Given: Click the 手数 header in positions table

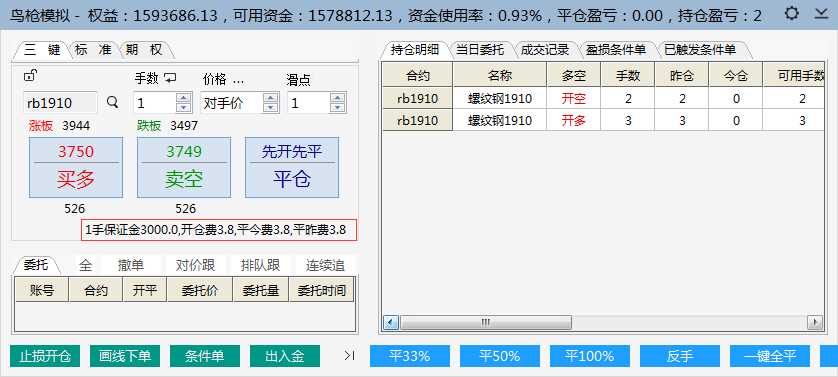Looking at the screenshot, I should [628, 76].
